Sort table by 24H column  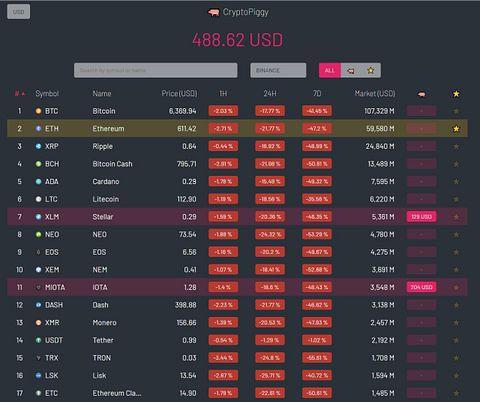[270, 94]
